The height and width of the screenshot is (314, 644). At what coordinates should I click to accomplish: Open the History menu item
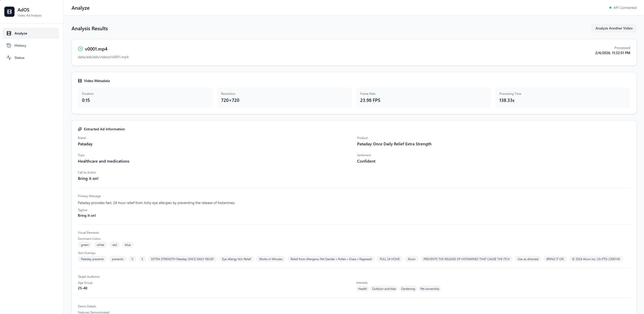[x=20, y=45]
